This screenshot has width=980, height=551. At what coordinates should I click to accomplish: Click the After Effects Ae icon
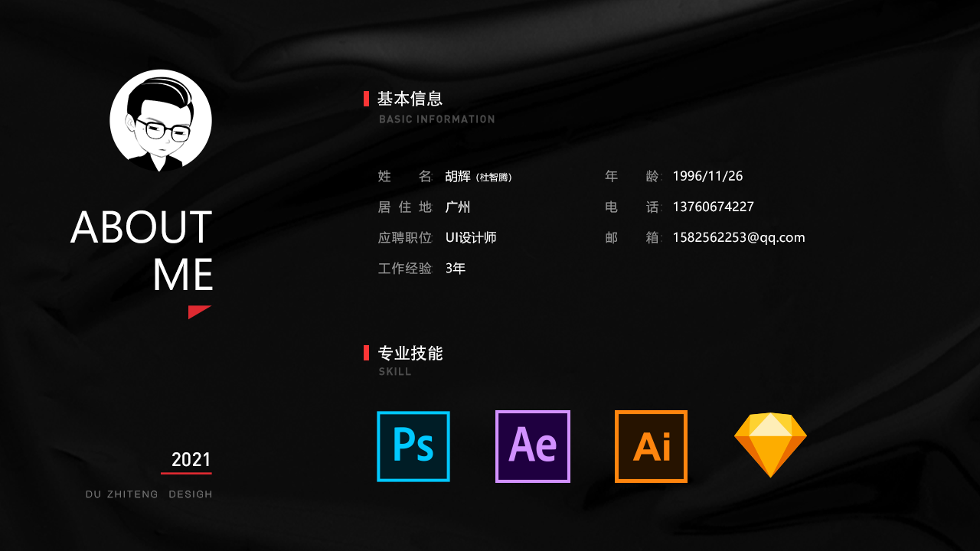[x=533, y=446]
